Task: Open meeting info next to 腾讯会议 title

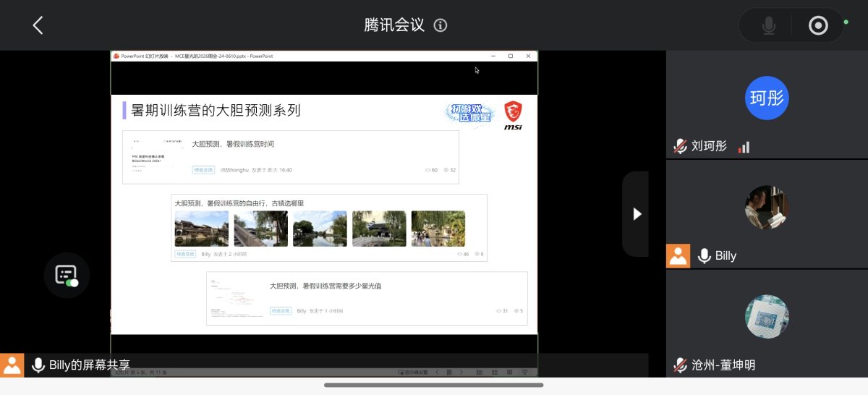Action: pos(440,25)
